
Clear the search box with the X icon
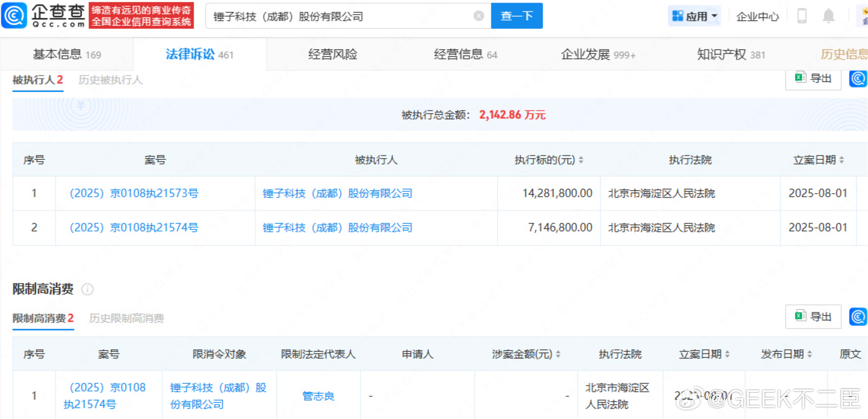pyautogui.click(x=479, y=16)
